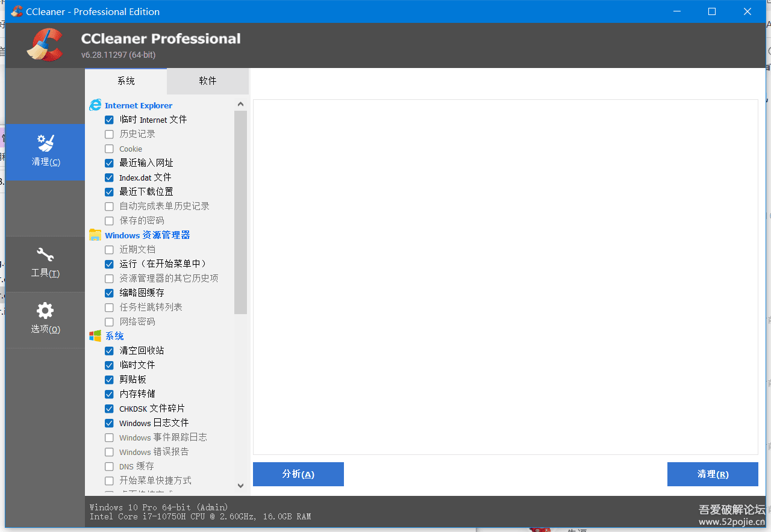Enable 自动完成表单历史记录 checkbox

tap(109, 206)
